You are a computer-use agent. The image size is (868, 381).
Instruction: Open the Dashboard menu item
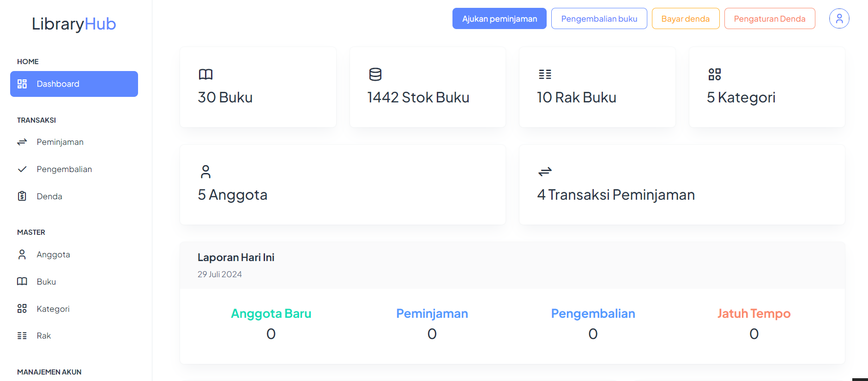click(74, 84)
